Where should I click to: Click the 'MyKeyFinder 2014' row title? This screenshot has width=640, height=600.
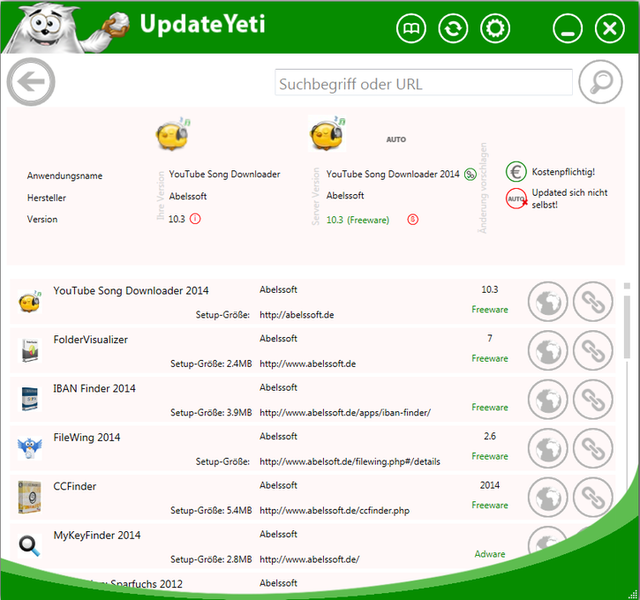coord(97,535)
